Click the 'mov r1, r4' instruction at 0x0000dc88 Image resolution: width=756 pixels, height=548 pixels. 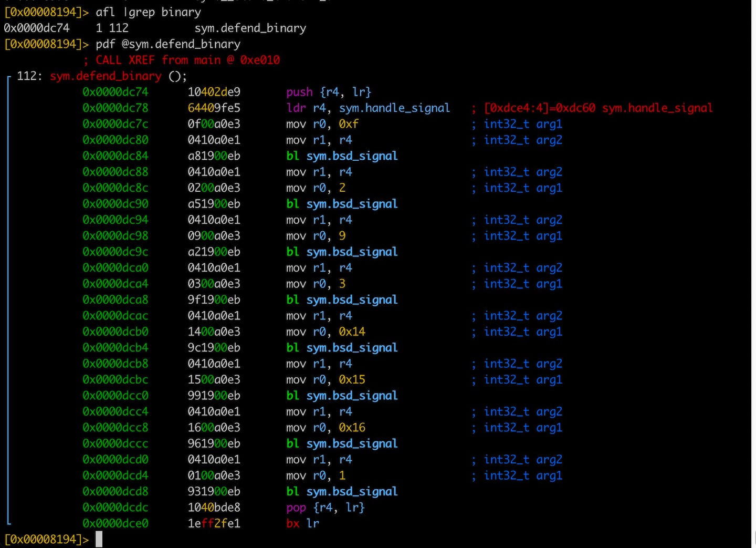point(319,172)
